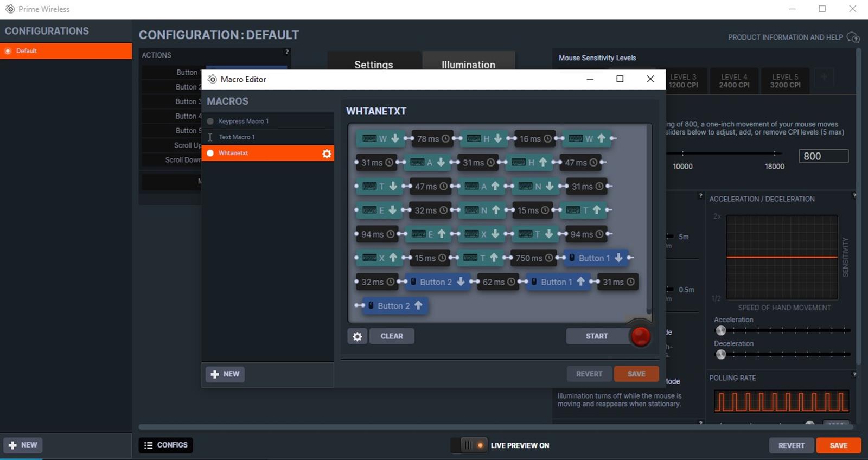Select the Level 4 2400 CPI tab
The image size is (868, 460).
coord(734,81)
